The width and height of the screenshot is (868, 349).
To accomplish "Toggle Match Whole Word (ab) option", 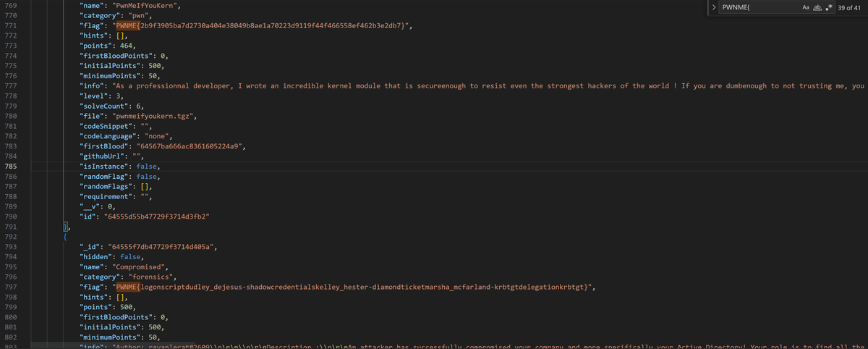I will click(x=817, y=7).
